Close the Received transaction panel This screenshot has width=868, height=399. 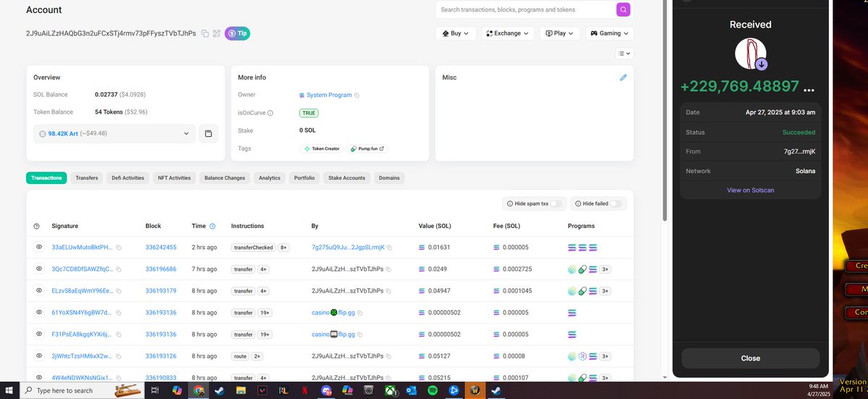pos(750,358)
